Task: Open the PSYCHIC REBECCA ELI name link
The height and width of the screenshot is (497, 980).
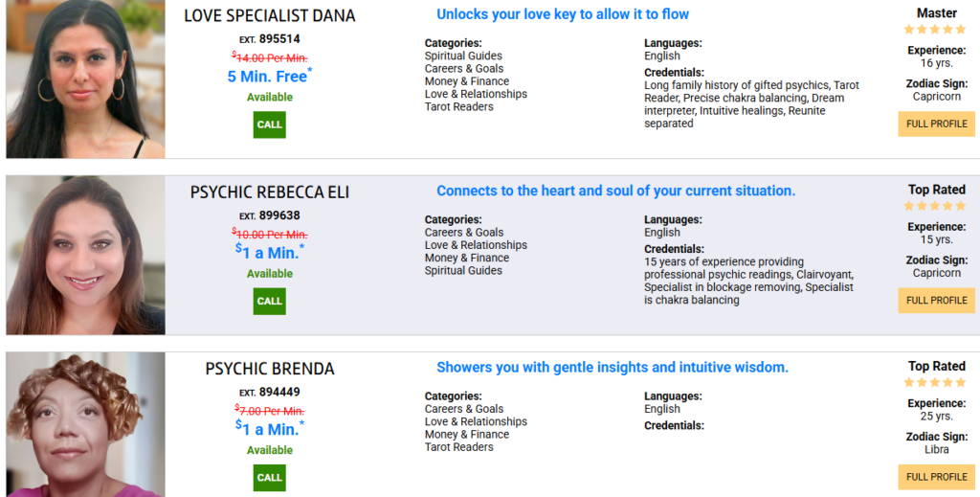Action: click(270, 192)
